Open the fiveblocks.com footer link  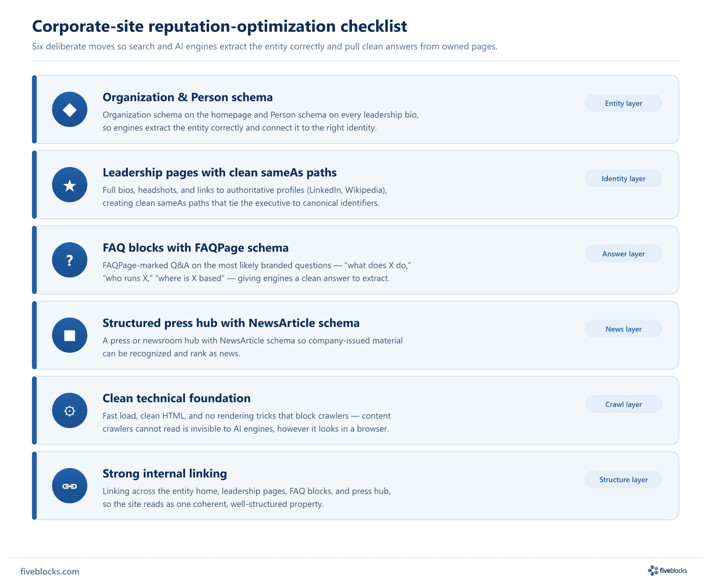(50, 571)
